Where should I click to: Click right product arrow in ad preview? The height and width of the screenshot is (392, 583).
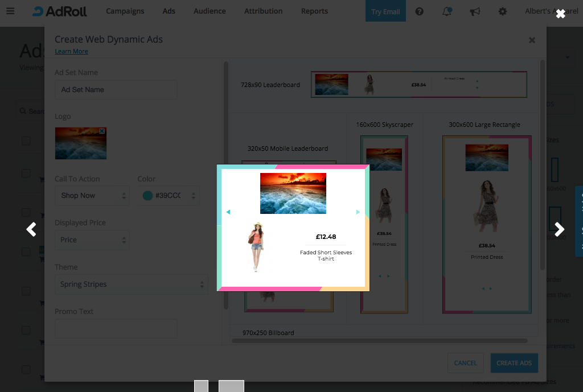358,212
